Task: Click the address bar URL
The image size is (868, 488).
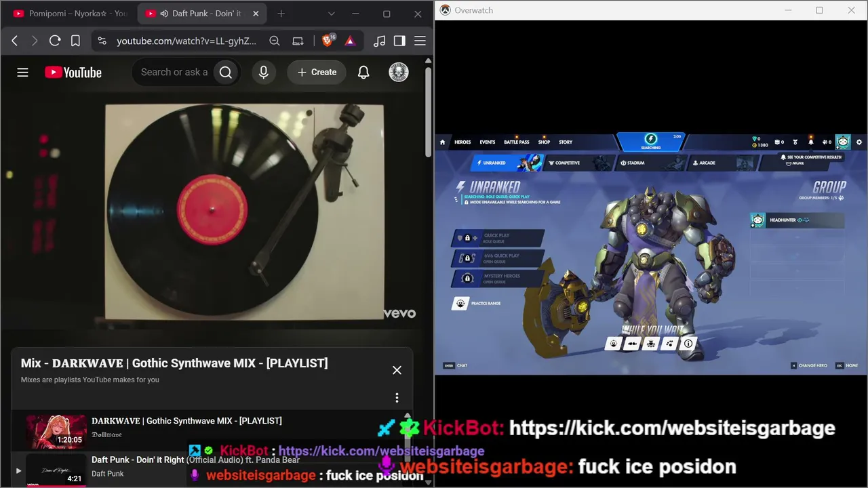Action: coord(186,41)
